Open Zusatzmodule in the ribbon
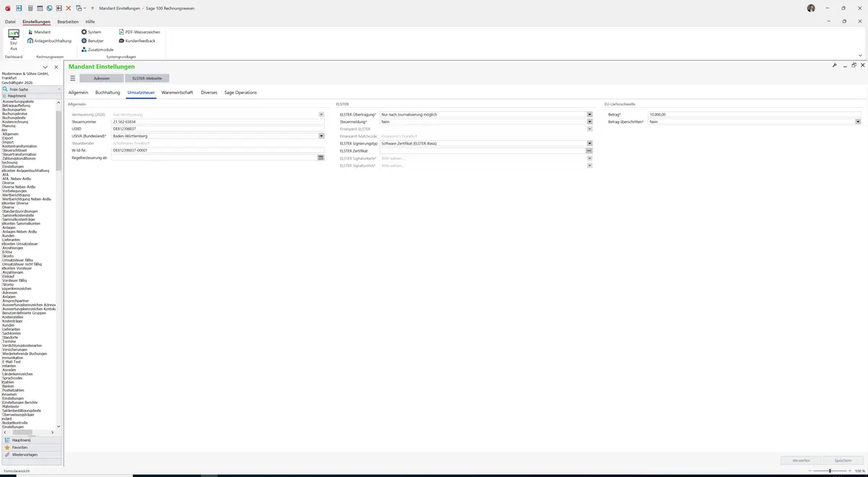This screenshot has width=868, height=477. click(x=97, y=49)
